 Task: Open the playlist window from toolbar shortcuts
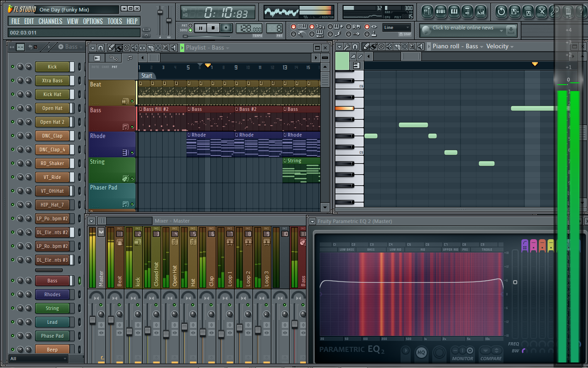pyautogui.click(x=427, y=11)
